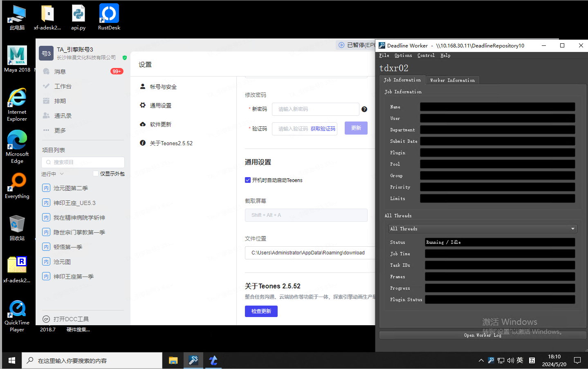Click the 检查更新 button
Screen dimensions: 588x369
coord(261,311)
